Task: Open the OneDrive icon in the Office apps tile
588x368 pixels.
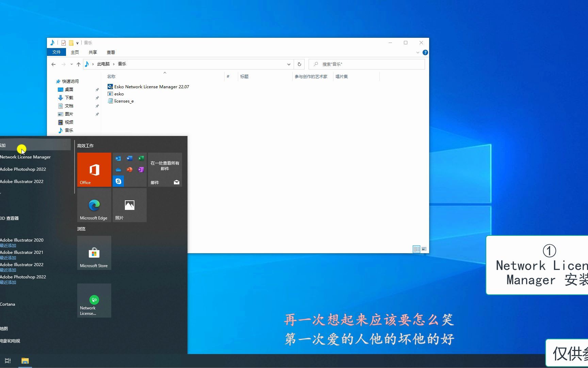Action: [x=118, y=170]
